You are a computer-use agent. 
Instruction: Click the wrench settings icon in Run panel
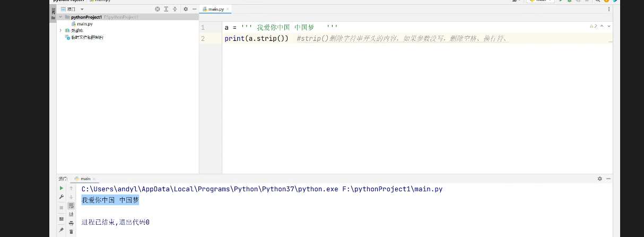(x=62, y=197)
